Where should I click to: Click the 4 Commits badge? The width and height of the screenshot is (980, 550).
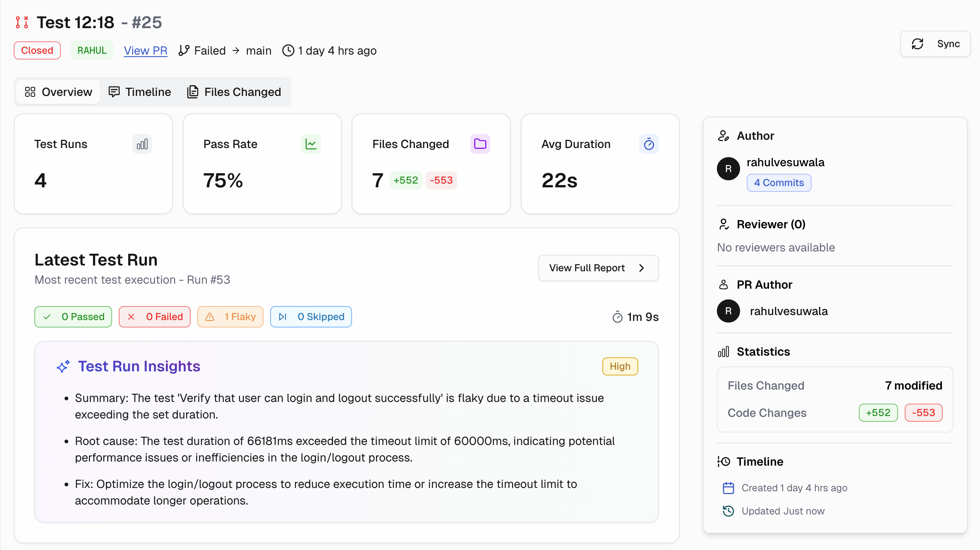coord(779,183)
